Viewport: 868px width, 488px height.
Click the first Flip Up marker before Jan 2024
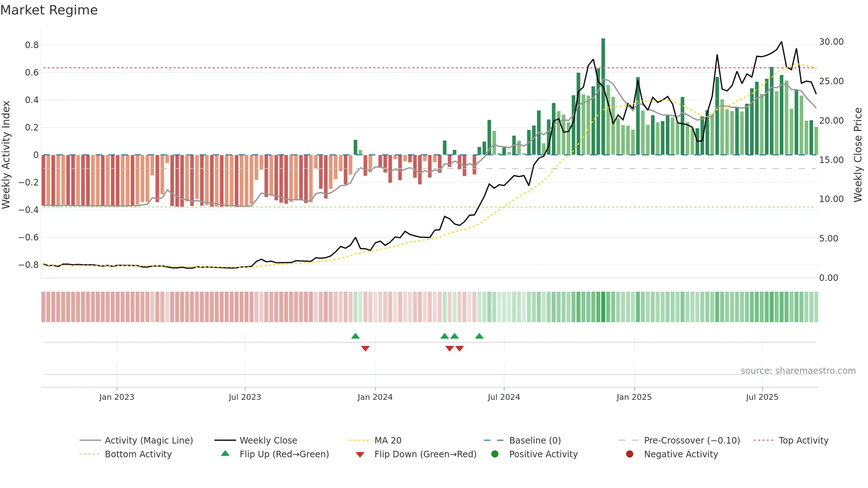pos(356,336)
